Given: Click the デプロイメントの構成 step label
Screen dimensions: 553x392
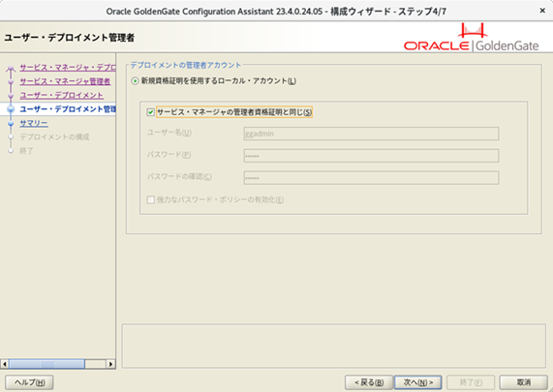Looking at the screenshot, I should pos(54,136).
